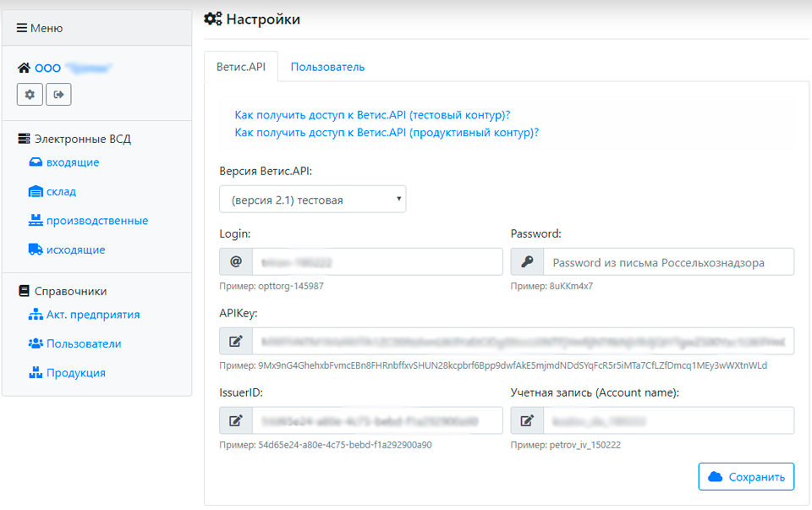812x510 pixels.
Task: Click the edit icon of the APIKey field
Action: click(236, 341)
